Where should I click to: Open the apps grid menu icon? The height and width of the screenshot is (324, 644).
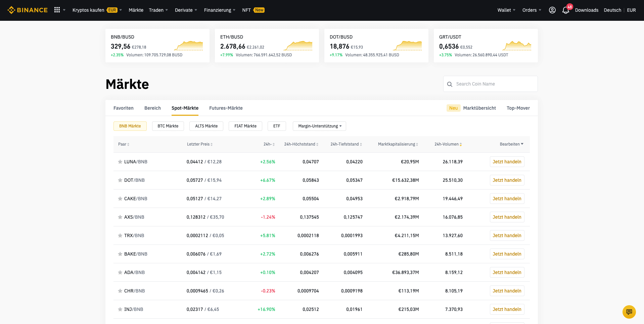(57, 10)
